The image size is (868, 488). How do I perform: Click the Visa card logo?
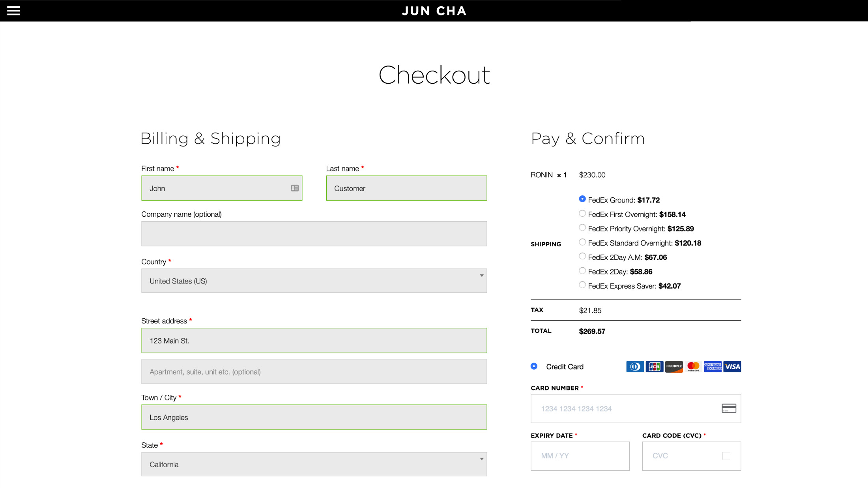coord(732,367)
